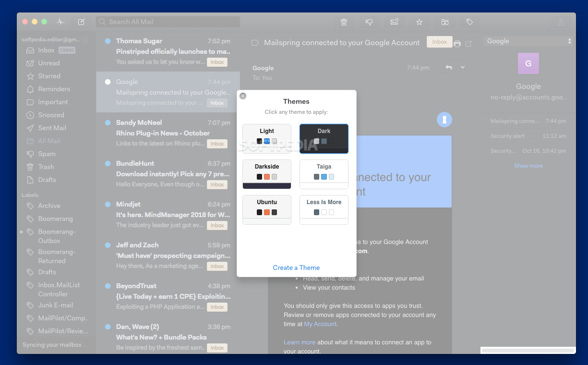Image resolution: width=588 pixels, height=365 pixels.
Task: Reply using the arrow icon
Action: pyautogui.click(x=449, y=68)
